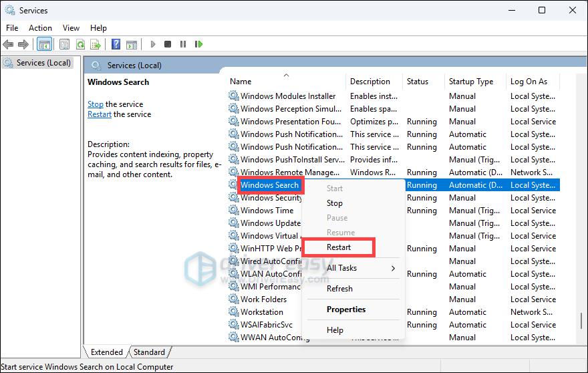The image size is (588, 373).
Task: Open the View menu
Action: (x=71, y=28)
